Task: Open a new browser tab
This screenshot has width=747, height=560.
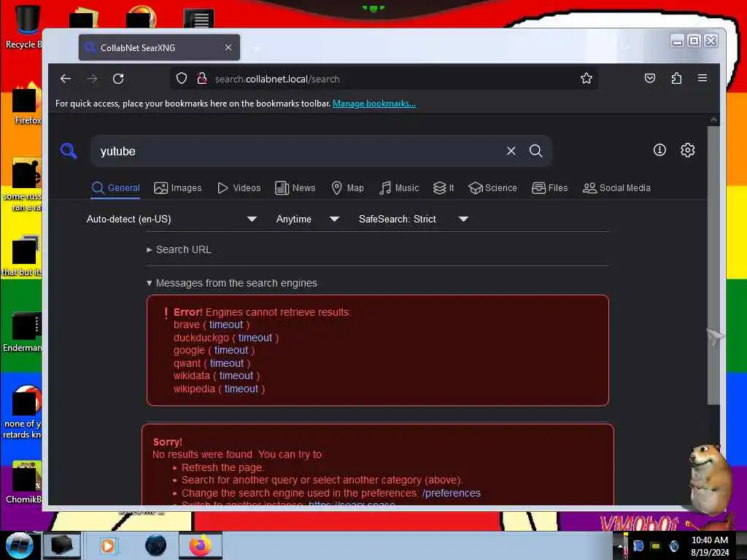Action: [x=256, y=48]
